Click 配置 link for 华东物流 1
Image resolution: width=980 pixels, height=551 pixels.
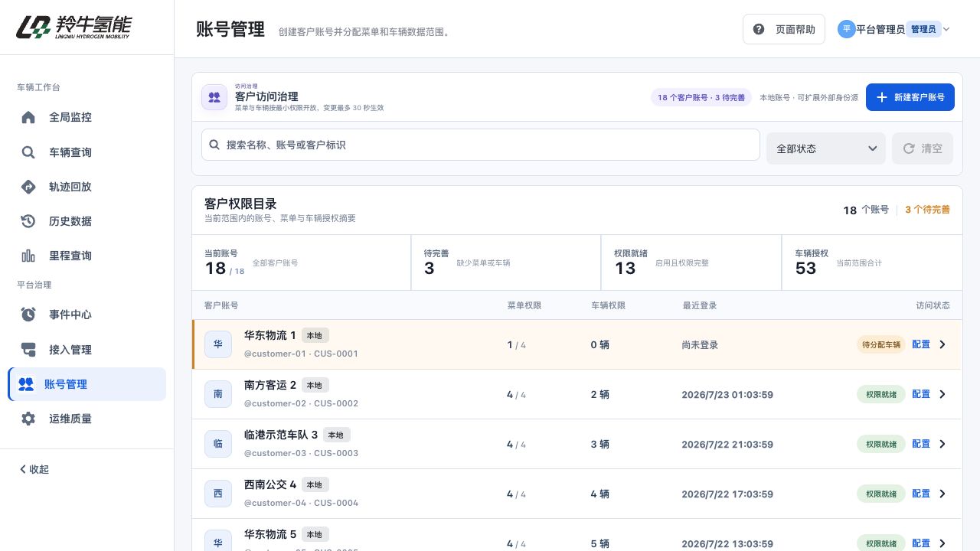click(921, 344)
